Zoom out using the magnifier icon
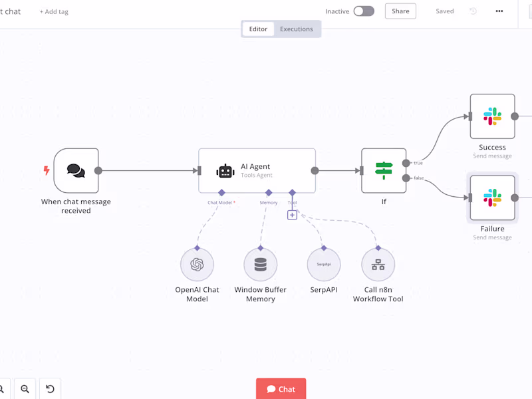Screen dimensions: 532x399 click(25, 389)
